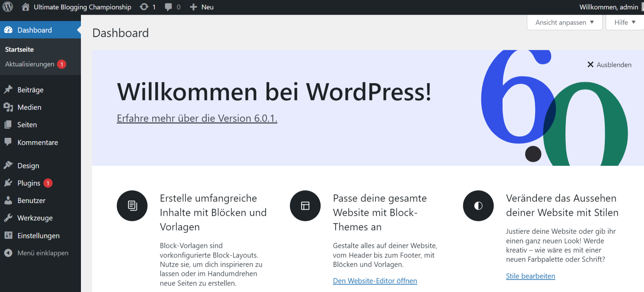The height and width of the screenshot is (292, 644).
Task: Dismiss welcome panel via Ausblenden
Action: tap(614, 65)
